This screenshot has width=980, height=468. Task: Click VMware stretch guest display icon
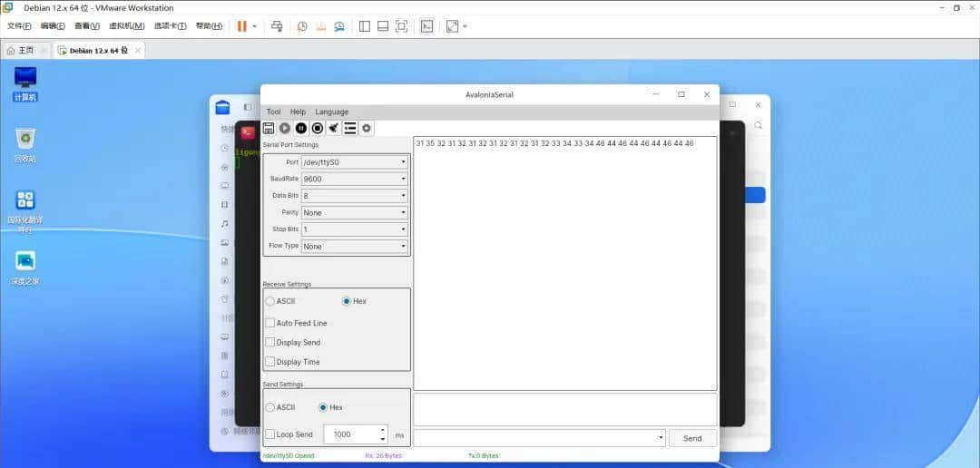452,26
